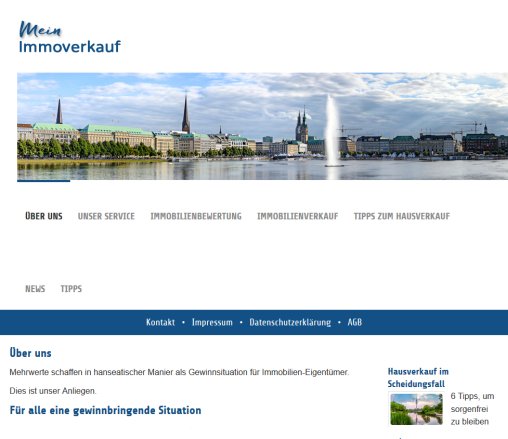This screenshot has height=439, width=508.
Task: Open the Tipps menu item
Action: 71,289
